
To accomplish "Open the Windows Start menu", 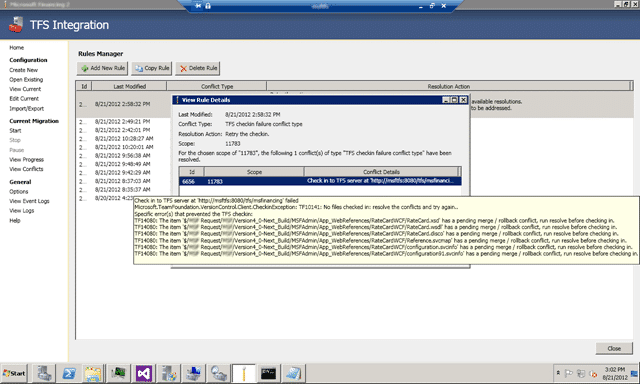I will [14, 373].
